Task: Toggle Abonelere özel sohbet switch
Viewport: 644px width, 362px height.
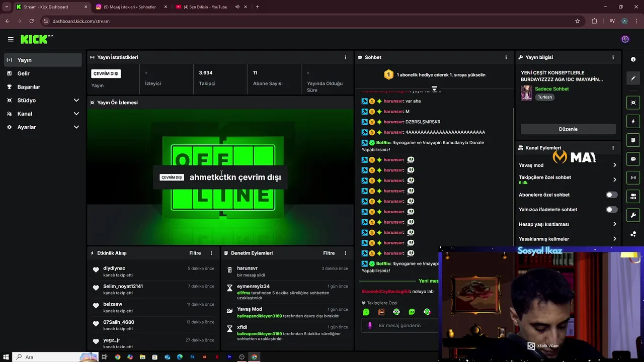Action: [611, 195]
